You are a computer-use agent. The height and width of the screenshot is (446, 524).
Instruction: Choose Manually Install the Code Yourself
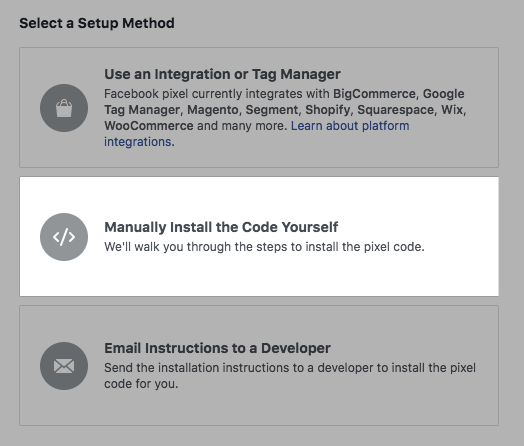point(221,227)
